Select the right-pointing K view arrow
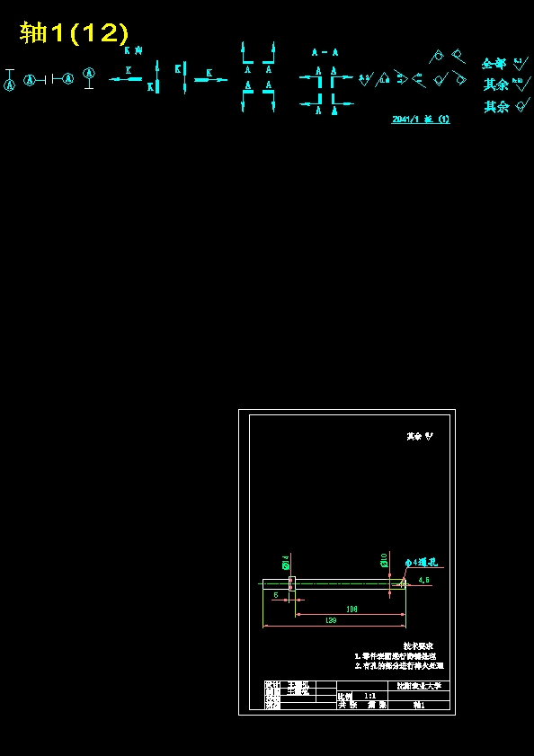The width and height of the screenshot is (534, 756). tap(210, 76)
